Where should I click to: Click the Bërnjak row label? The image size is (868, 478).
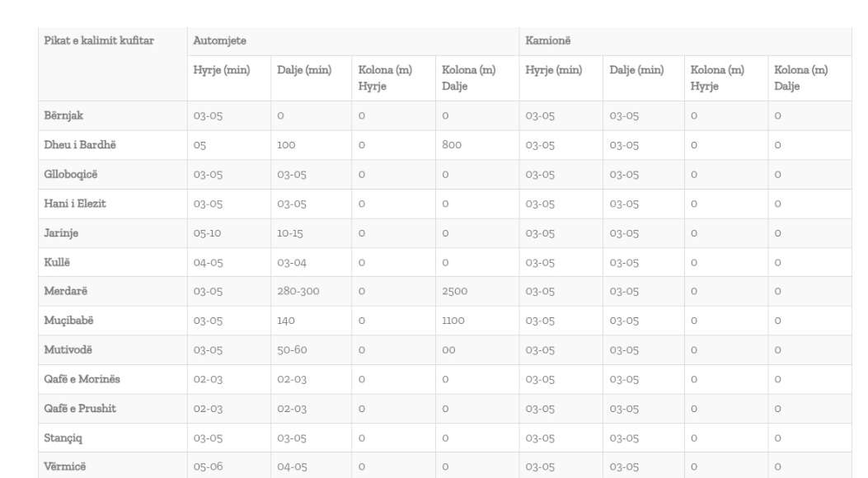pyautogui.click(x=63, y=115)
